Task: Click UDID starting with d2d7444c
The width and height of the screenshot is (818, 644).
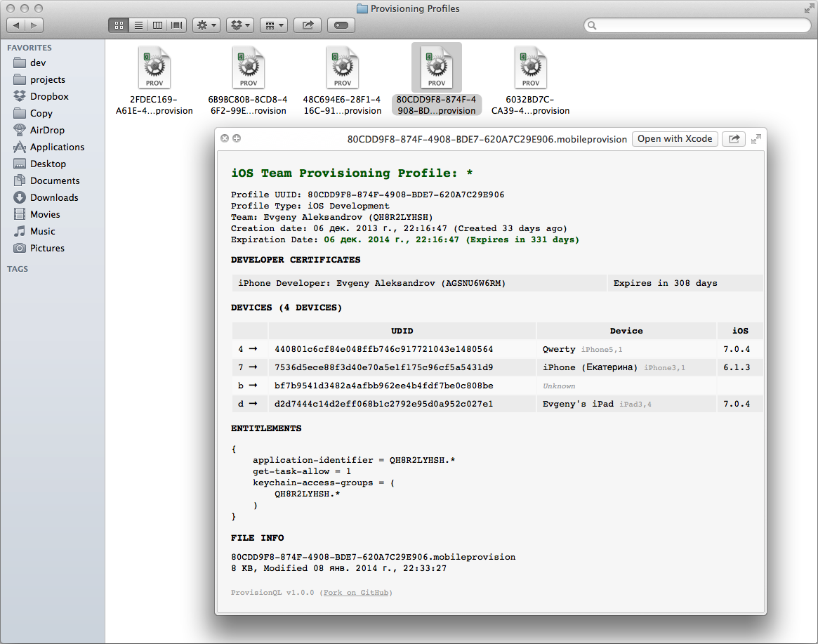Action: click(x=383, y=404)
